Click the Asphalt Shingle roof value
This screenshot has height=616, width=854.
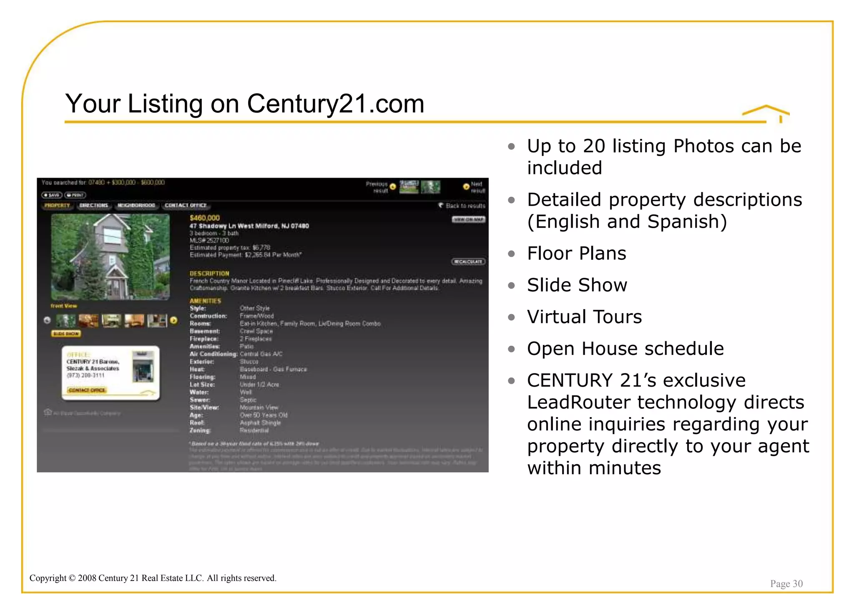[x=260, y=423]
